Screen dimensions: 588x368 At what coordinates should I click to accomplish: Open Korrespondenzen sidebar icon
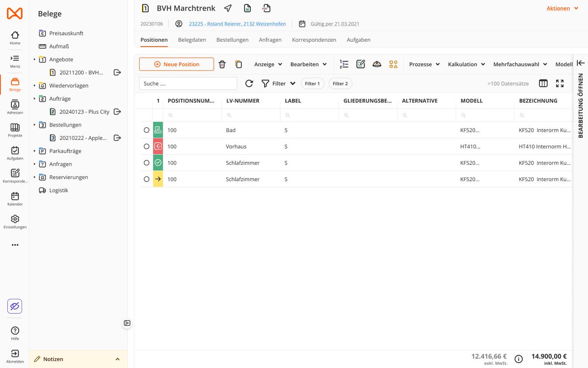[15, 176]
